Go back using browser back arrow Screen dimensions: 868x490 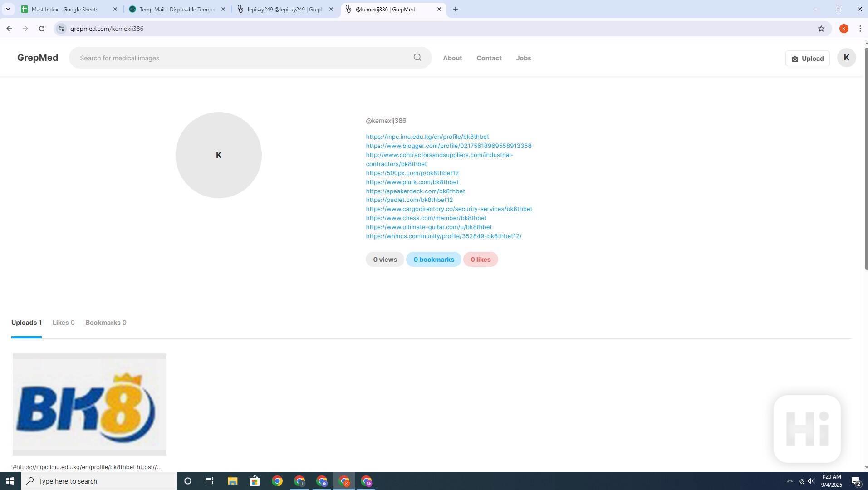pyautogui.click(x=9, y=29)
